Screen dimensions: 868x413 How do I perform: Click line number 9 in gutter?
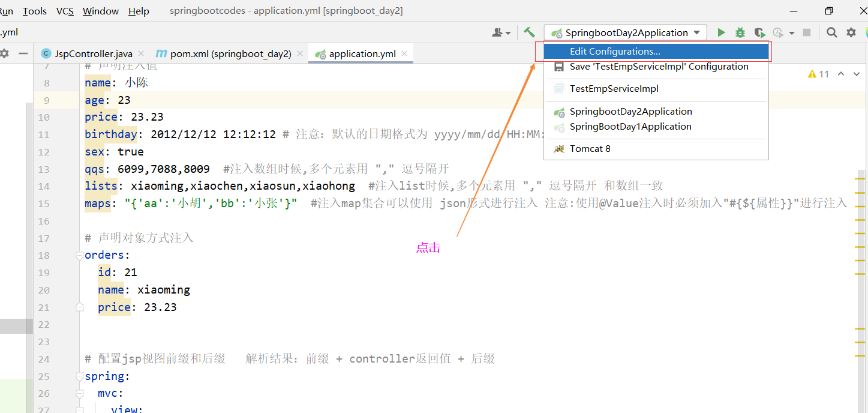pos(47,100)
